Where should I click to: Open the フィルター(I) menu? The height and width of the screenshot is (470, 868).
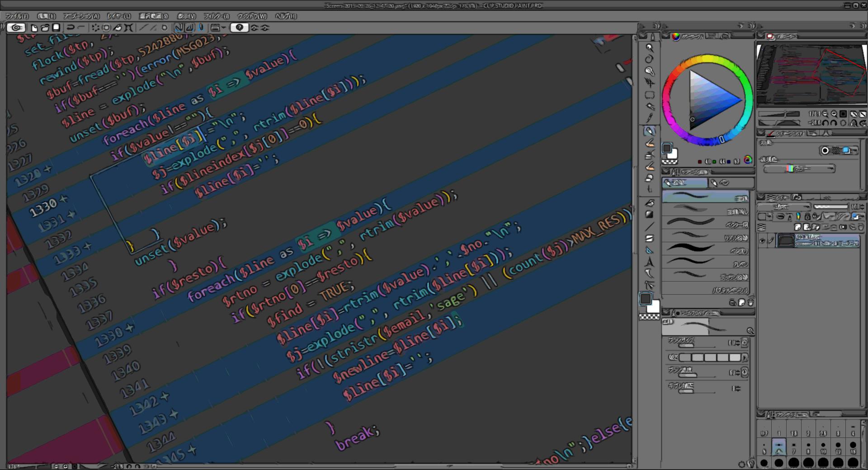pos(217,16)
